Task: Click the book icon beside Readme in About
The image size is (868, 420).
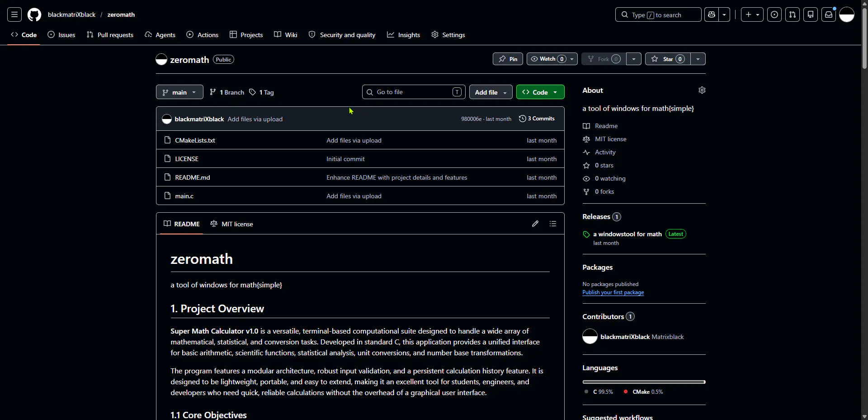Action: [x=586, y=126]
